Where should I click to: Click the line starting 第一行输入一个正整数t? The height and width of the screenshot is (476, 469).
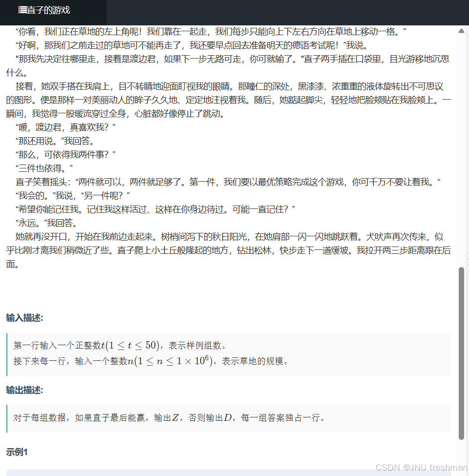tap(119, 346)
